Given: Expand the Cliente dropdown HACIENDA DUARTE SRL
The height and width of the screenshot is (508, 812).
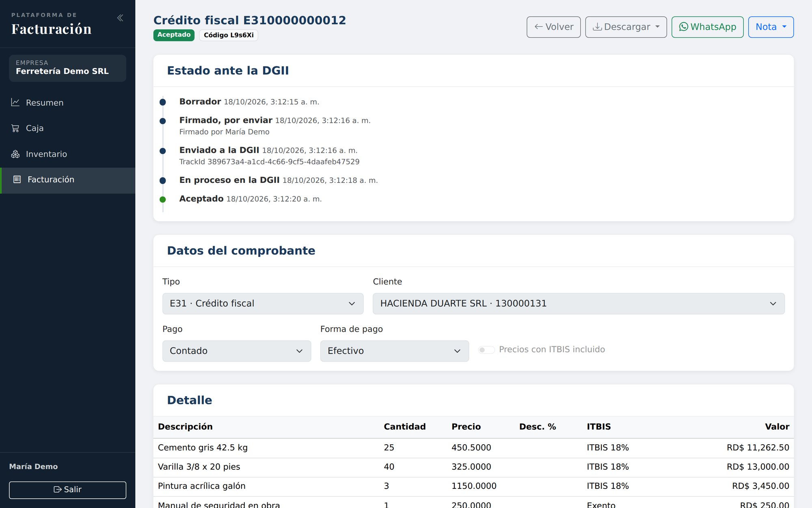Looking at the screenshot, I should click(x=579, y=304).
